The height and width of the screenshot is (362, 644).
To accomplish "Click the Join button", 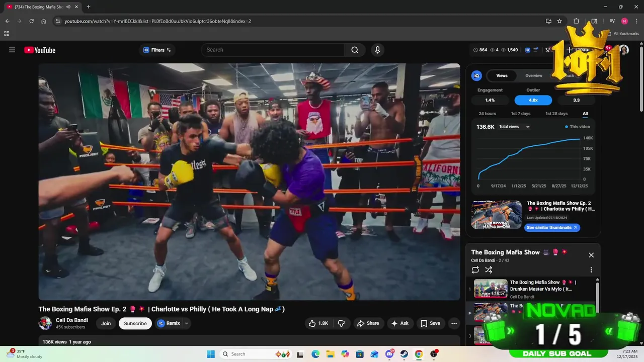I will [x=106, y=323].
